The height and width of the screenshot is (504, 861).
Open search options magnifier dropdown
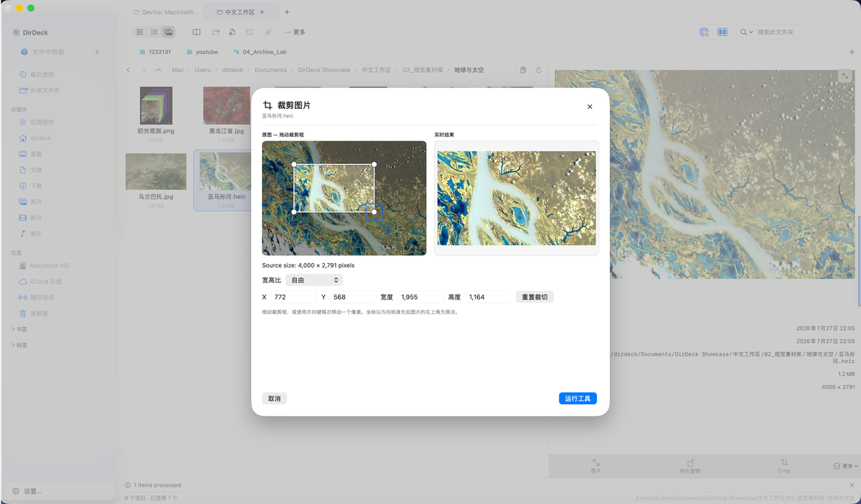(747, 32)
